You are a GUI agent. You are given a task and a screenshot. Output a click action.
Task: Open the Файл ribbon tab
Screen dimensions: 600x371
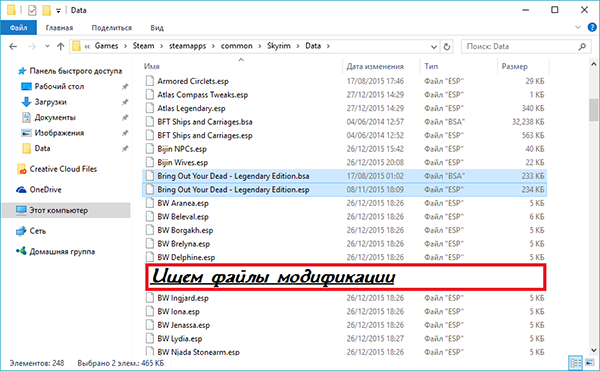18,28
